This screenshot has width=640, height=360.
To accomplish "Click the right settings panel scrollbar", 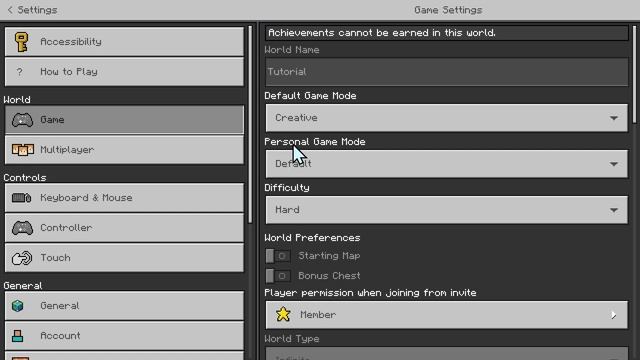I will (x=634, y=74).
